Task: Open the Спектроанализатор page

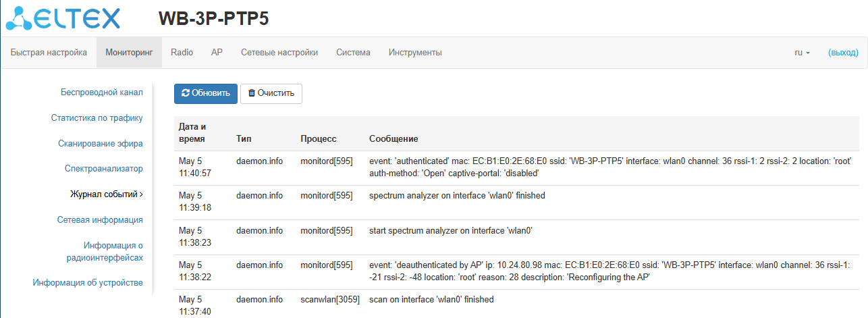Action: pos(103,168)
